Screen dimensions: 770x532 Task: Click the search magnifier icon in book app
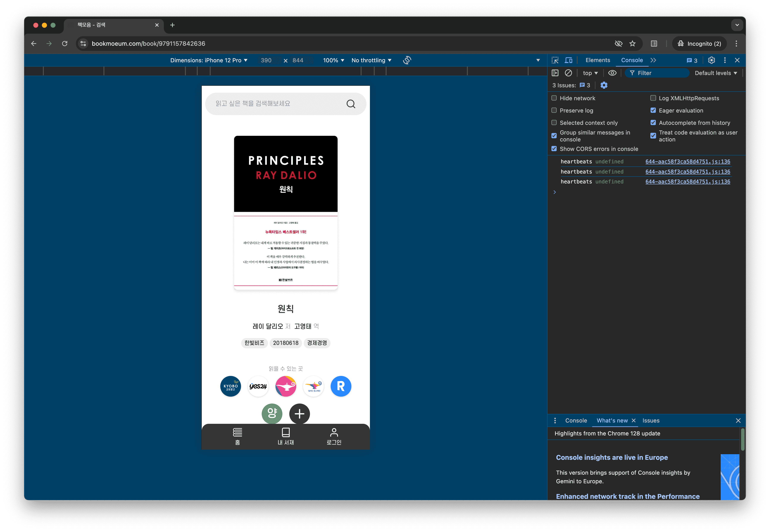tap(351, 104)
